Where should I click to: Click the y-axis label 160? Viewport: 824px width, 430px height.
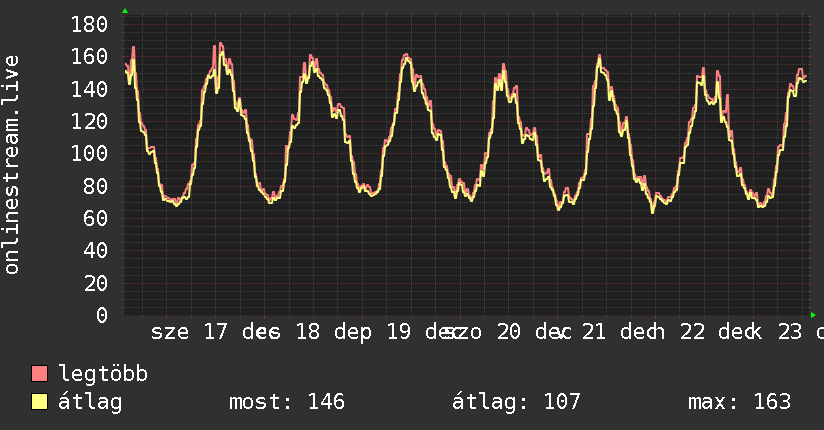point(89,57)
